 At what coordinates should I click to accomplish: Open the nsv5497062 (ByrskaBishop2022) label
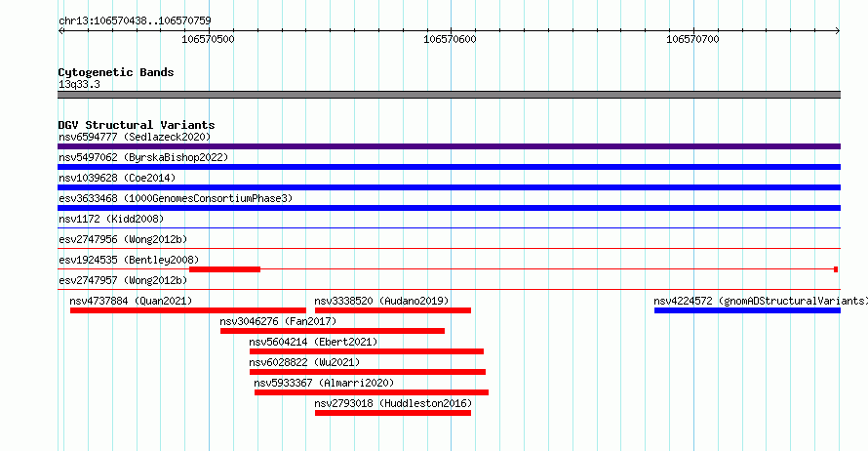(143, 157)
